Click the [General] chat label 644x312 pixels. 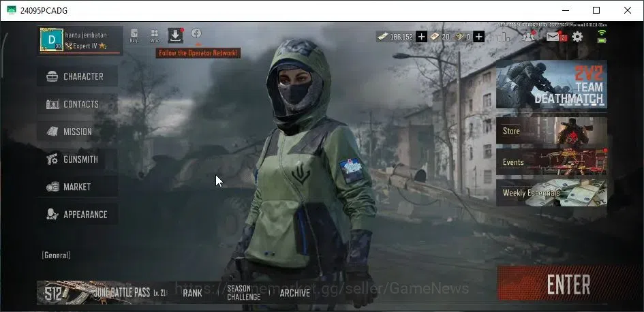coord(56,255)
